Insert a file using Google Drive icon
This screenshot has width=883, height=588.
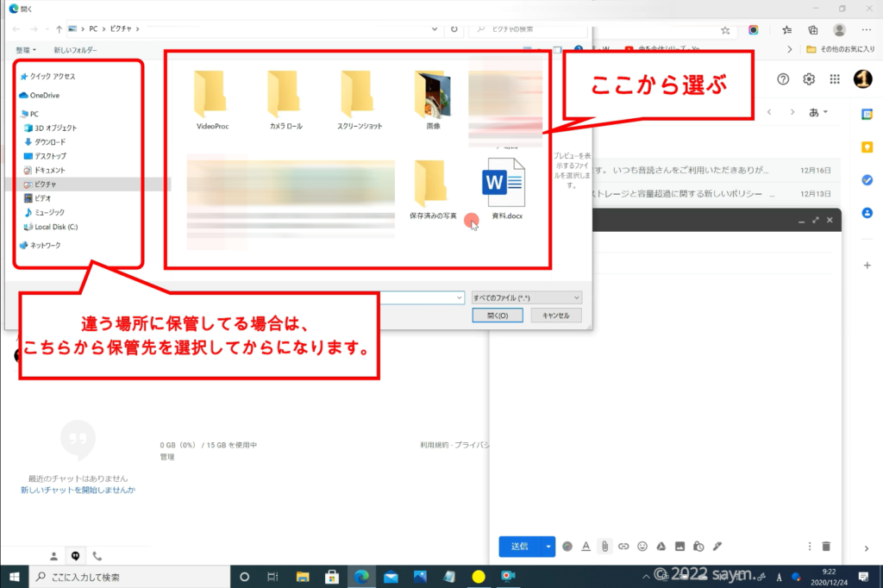click(661, 546)
